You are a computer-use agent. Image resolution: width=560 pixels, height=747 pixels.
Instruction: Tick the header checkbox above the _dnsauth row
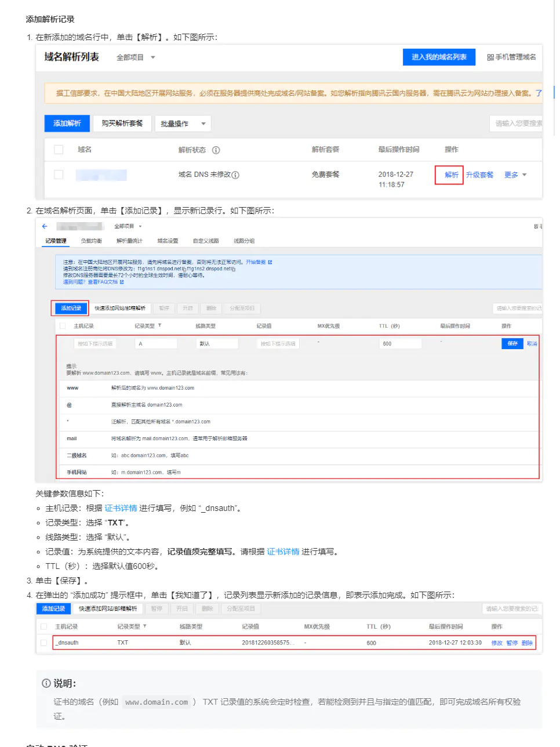click(x=43, y=626)
